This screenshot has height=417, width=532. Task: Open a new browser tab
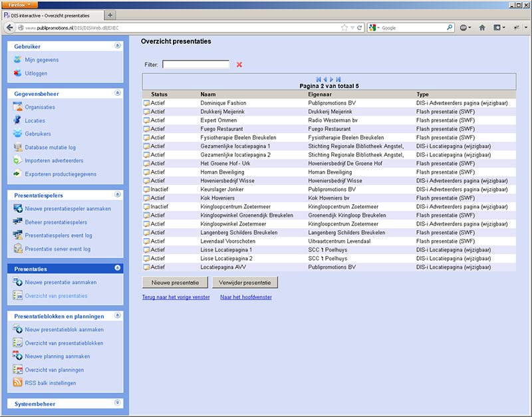[x=110, y=15]
